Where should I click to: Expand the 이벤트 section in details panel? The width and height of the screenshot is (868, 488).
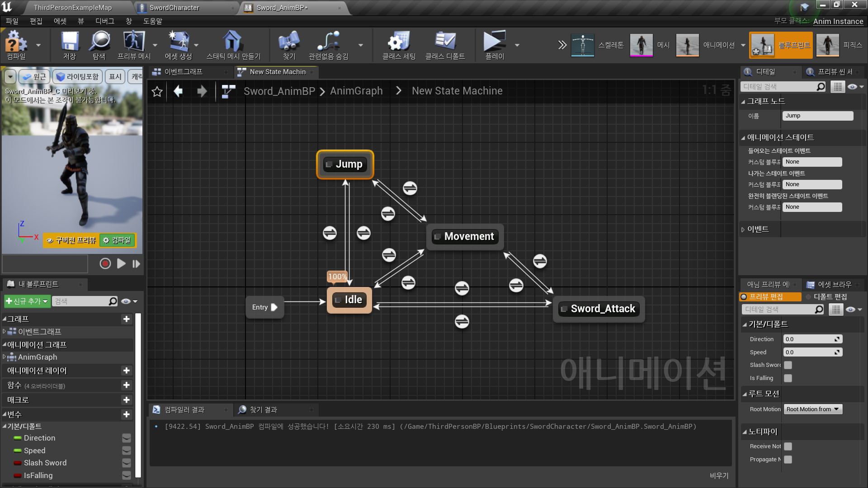743,229
